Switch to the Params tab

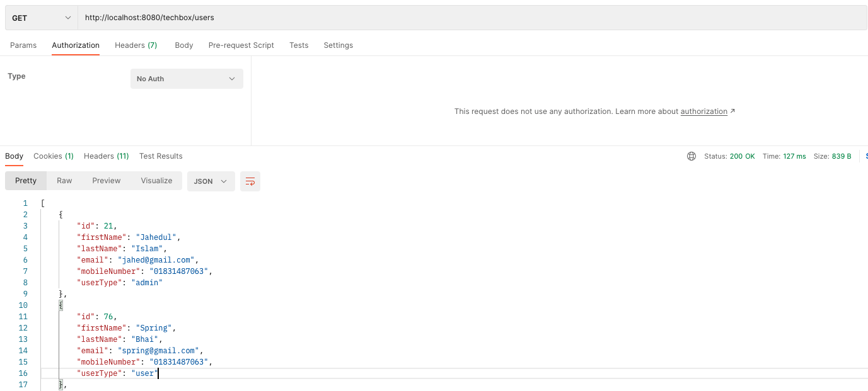coord(23,45)
